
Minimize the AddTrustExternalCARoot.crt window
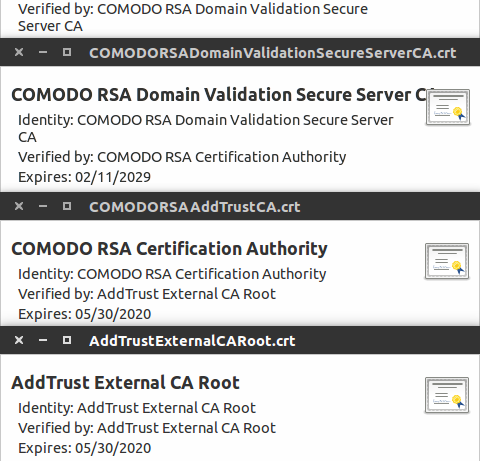tap(43, 340)
